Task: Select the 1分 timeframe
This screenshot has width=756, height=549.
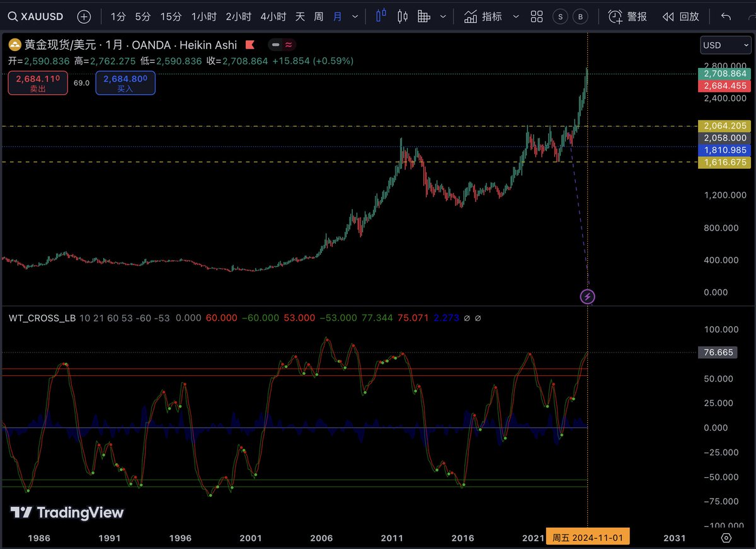Action: point(118,16)
